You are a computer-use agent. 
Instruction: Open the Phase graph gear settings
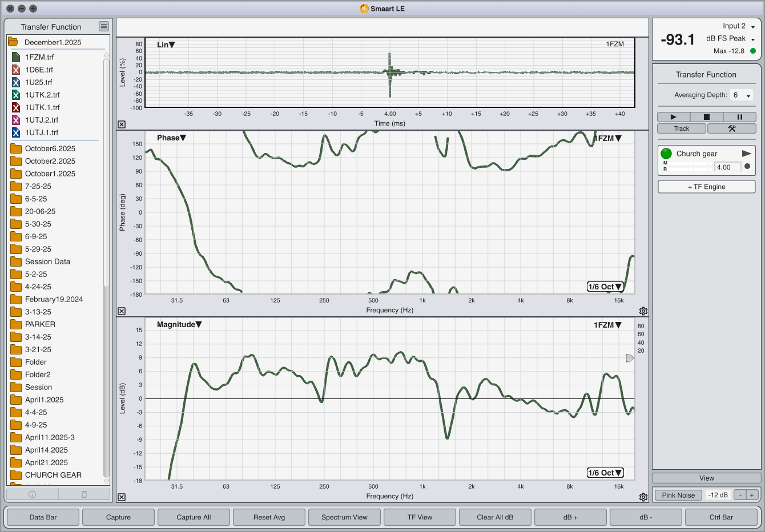click(x=643, y=311)
